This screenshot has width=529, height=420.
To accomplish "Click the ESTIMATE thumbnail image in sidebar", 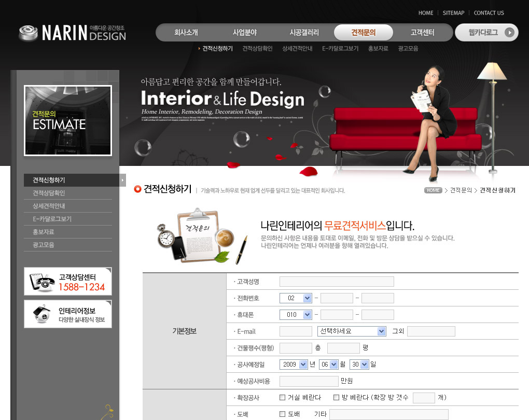I will point(68,120).
